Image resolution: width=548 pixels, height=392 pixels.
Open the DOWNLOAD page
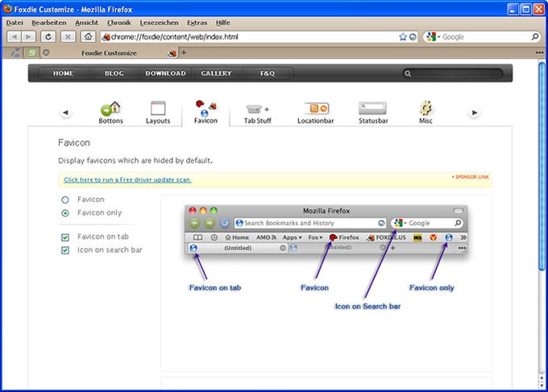[x=166, y=73]
